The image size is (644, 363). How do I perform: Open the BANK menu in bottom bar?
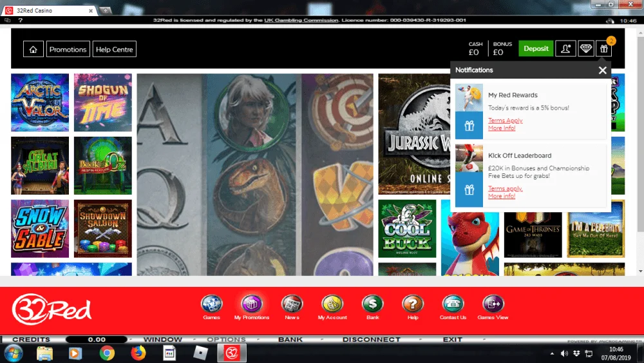pos(290,340)
